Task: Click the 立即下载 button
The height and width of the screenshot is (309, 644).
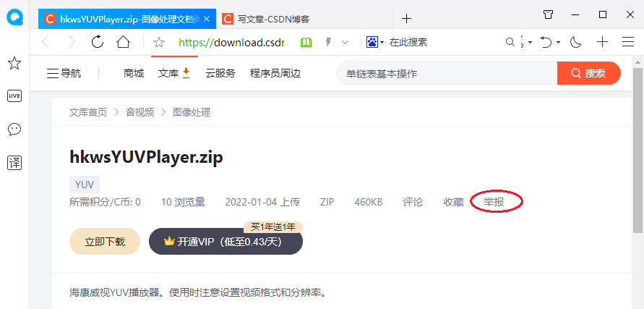Action: point(105,242)
